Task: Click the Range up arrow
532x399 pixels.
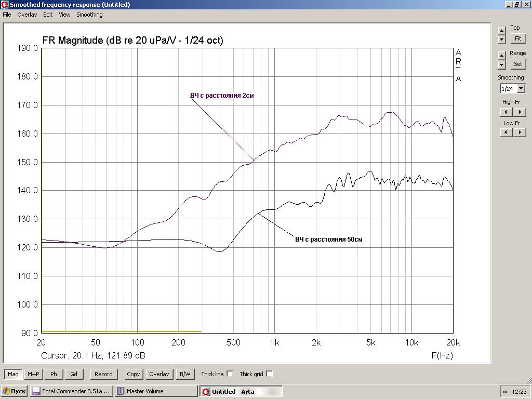Action: (502, 55)
